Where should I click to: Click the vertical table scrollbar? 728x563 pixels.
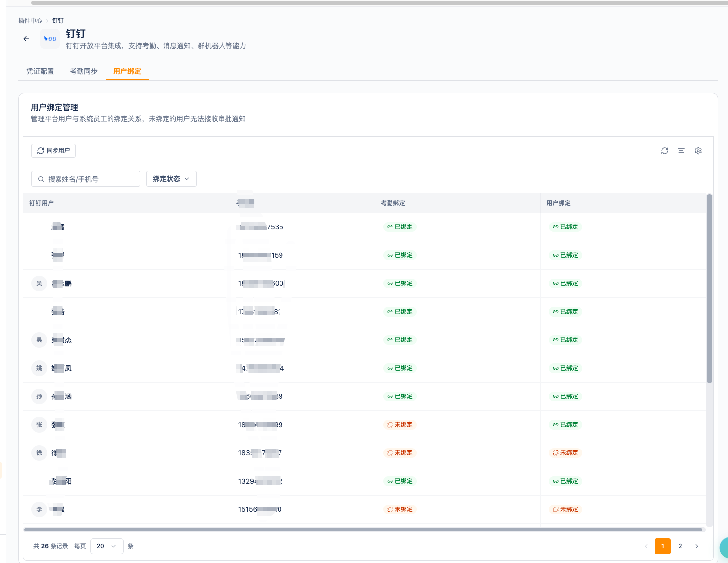pyautogui.click(x=709, y=289)
